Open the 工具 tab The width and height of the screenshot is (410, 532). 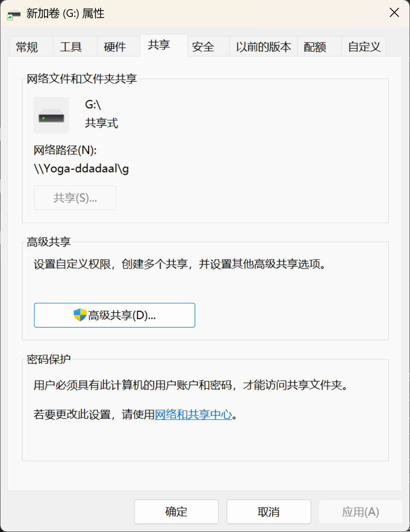click(x=75, y=46)
